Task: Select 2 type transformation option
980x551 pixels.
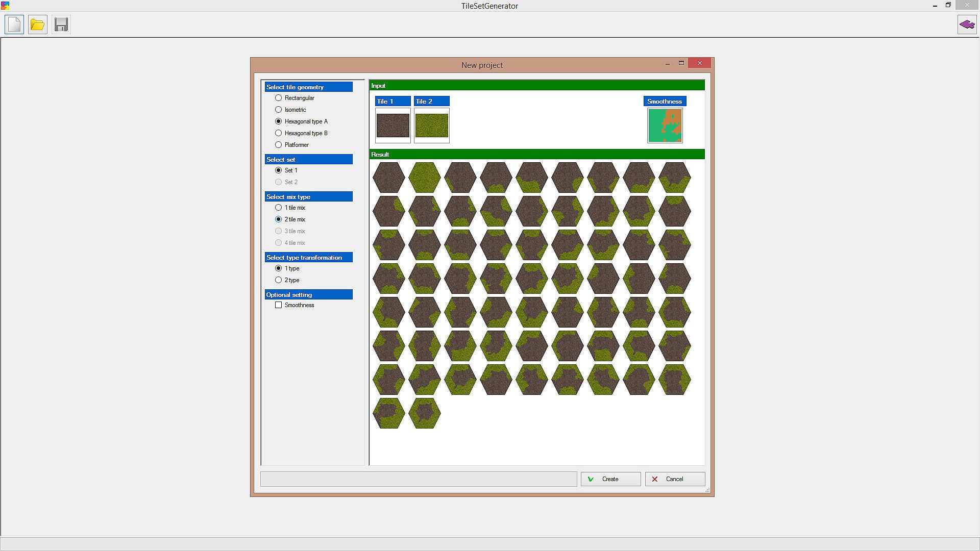Action: [279, 280]
